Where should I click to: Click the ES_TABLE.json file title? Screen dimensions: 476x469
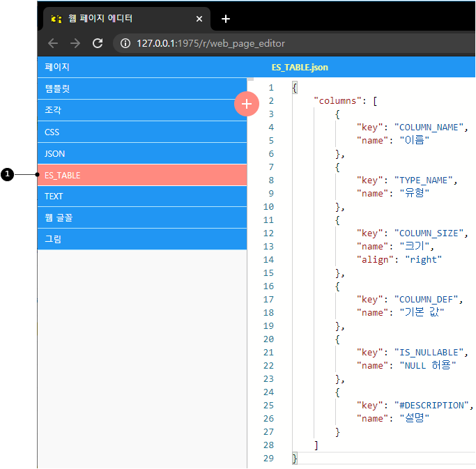click(300, 68)
